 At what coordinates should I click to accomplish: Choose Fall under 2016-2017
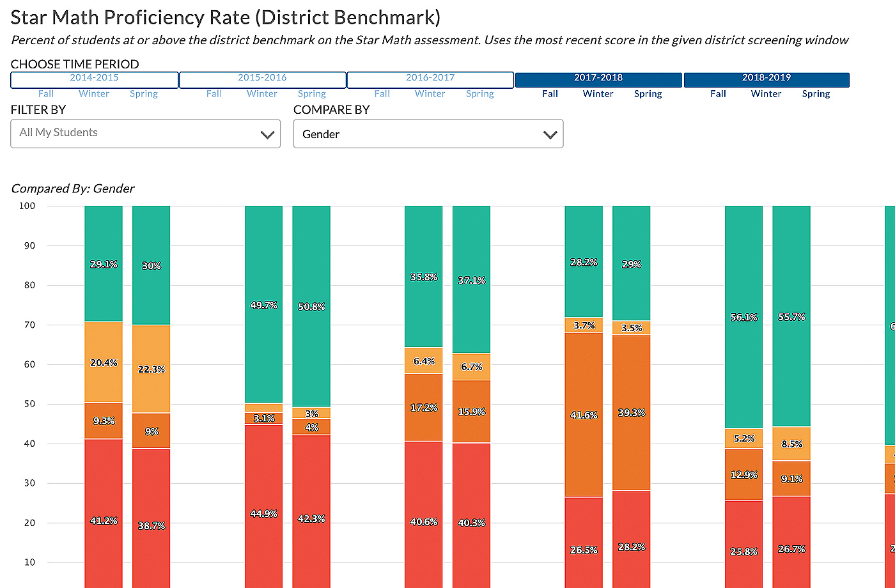(382, 94)
